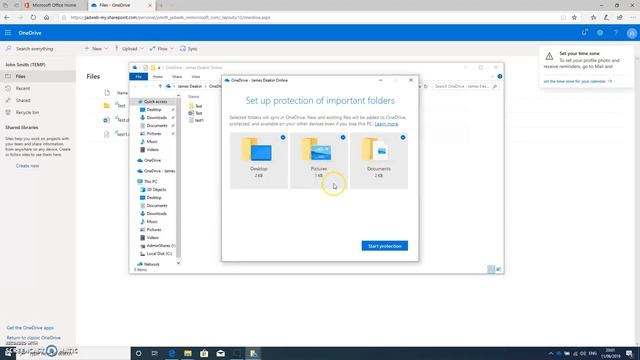The image size is (640, 360).
Task: Toggle the Documents folder selection check
Action: 403,138
